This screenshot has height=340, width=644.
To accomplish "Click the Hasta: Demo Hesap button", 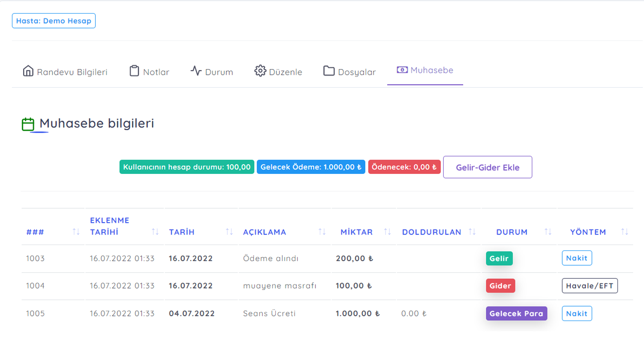I will tap(54, 21).
